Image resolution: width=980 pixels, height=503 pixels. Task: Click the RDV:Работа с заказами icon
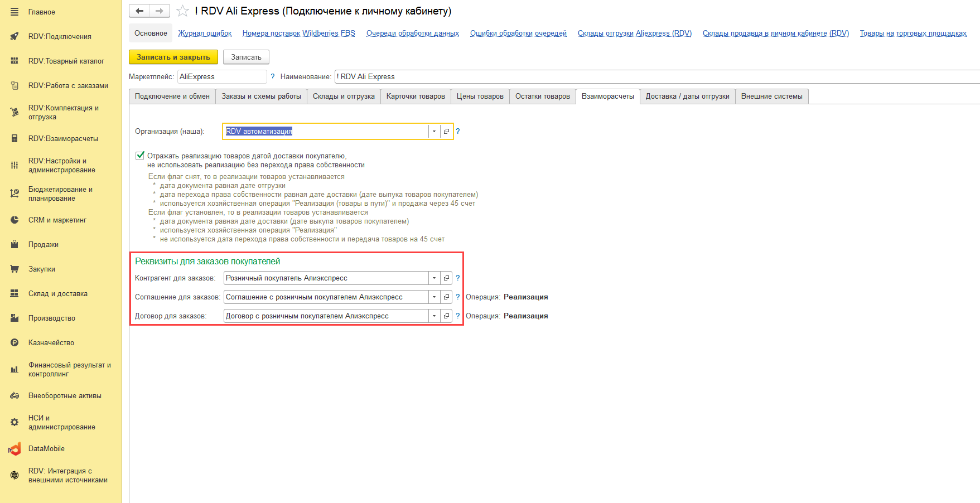(x=15, y=85)
